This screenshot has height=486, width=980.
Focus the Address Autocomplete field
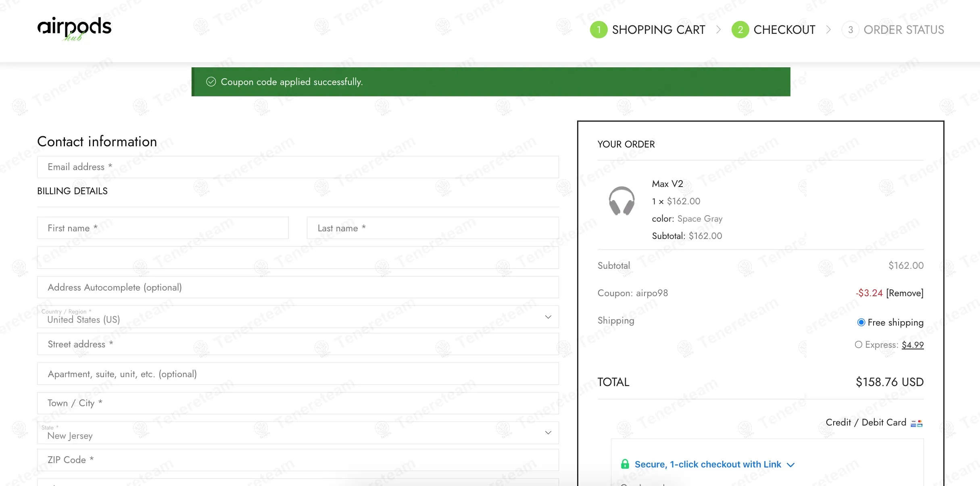tap(298, 287)
